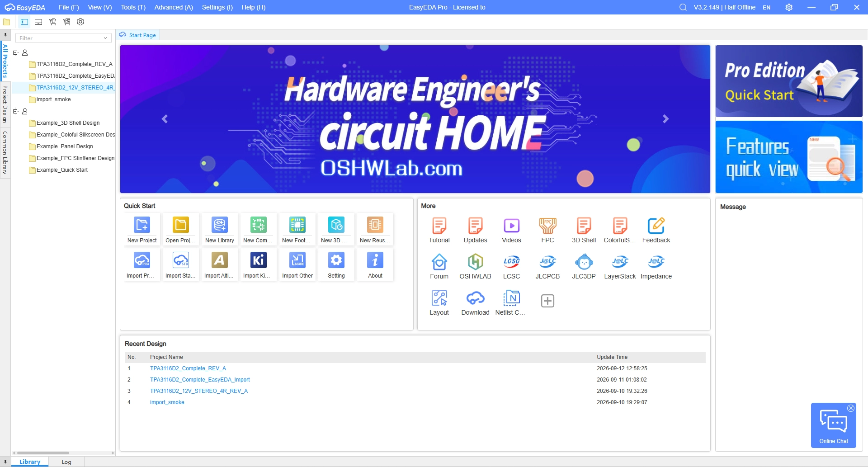
Task: Collapse the first user project tree
Action: [15, 52]
